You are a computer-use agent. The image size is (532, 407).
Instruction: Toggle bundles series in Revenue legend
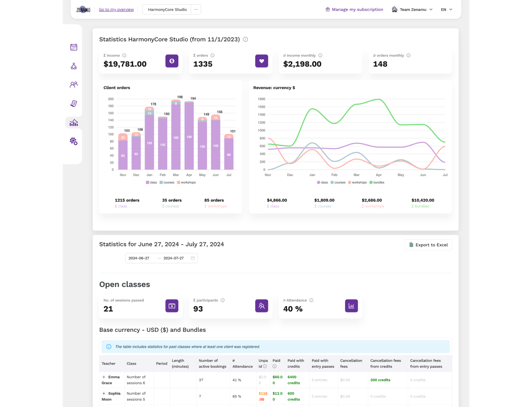(x=377, y=182)
